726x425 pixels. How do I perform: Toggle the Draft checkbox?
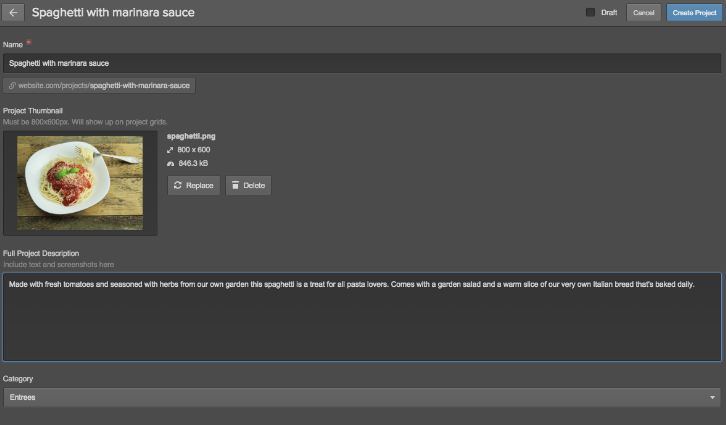click(x=590, y=12)
